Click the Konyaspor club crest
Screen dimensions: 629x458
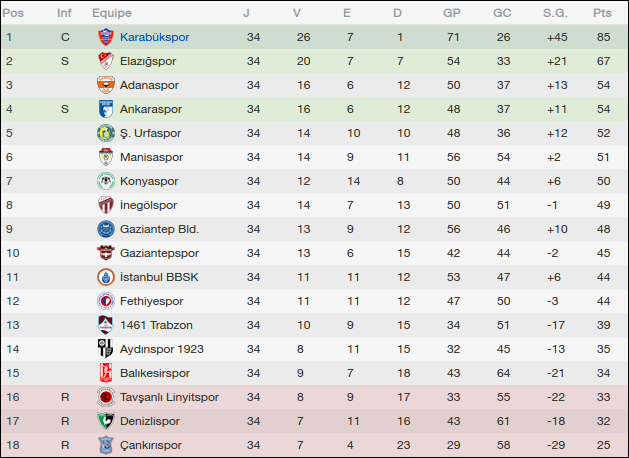coord(105,181)
